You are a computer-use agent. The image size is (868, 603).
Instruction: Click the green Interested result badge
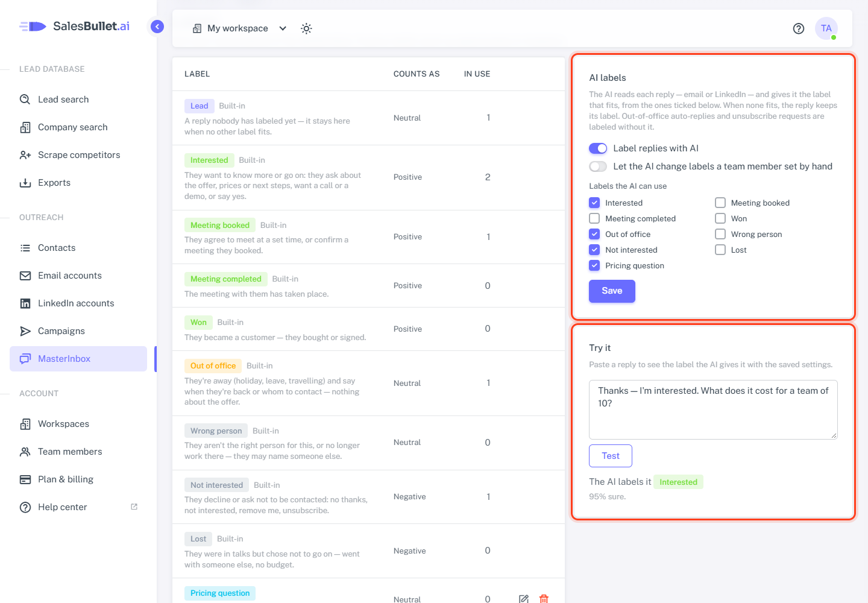click(678, 482)
